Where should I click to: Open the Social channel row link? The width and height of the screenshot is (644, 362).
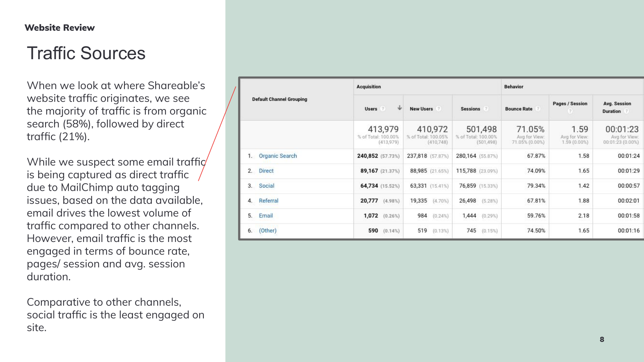pos(266,186)
